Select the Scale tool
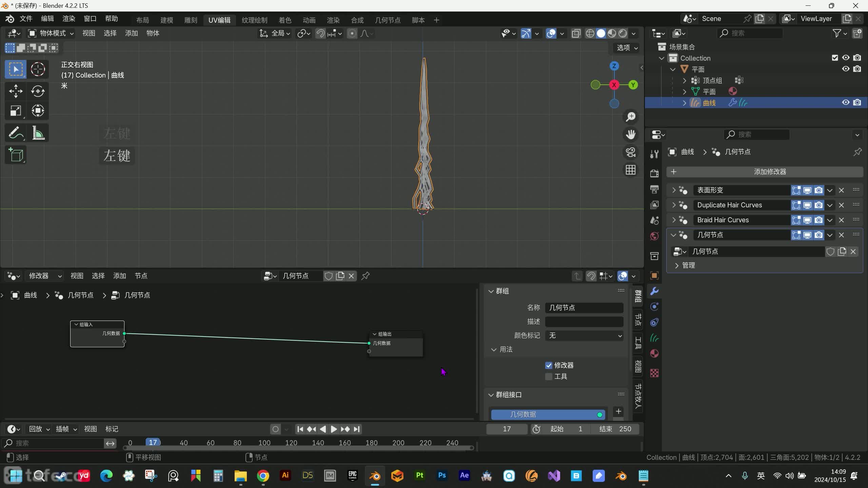The height and width of the screenshot is (488, 868). (15, 111)
